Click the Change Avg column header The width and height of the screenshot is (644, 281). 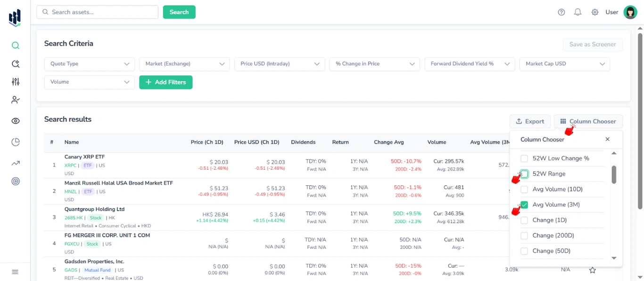388,142
